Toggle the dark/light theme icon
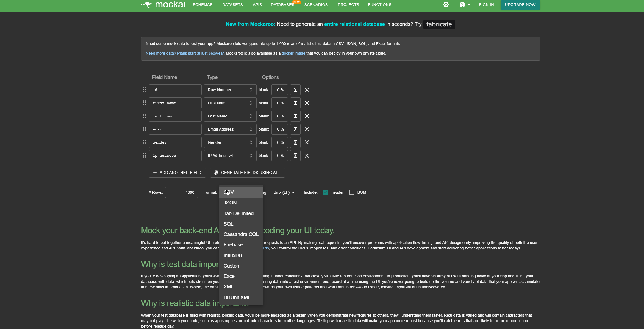This screenshot has width=644, height=329. (446, 5)
